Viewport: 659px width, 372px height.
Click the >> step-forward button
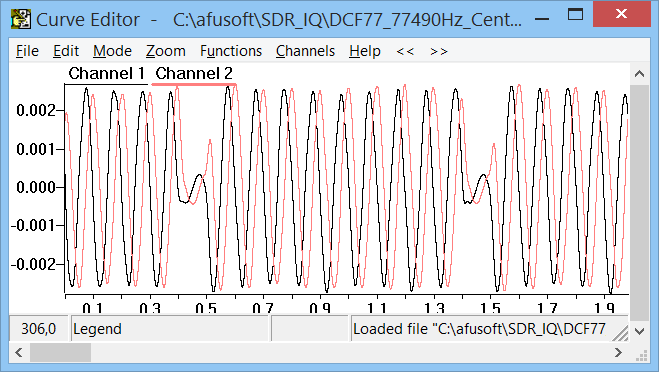439,51
